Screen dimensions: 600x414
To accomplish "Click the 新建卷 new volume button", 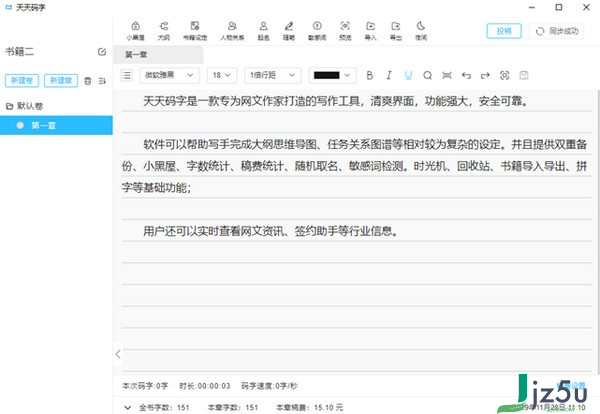I will point(22,81).
